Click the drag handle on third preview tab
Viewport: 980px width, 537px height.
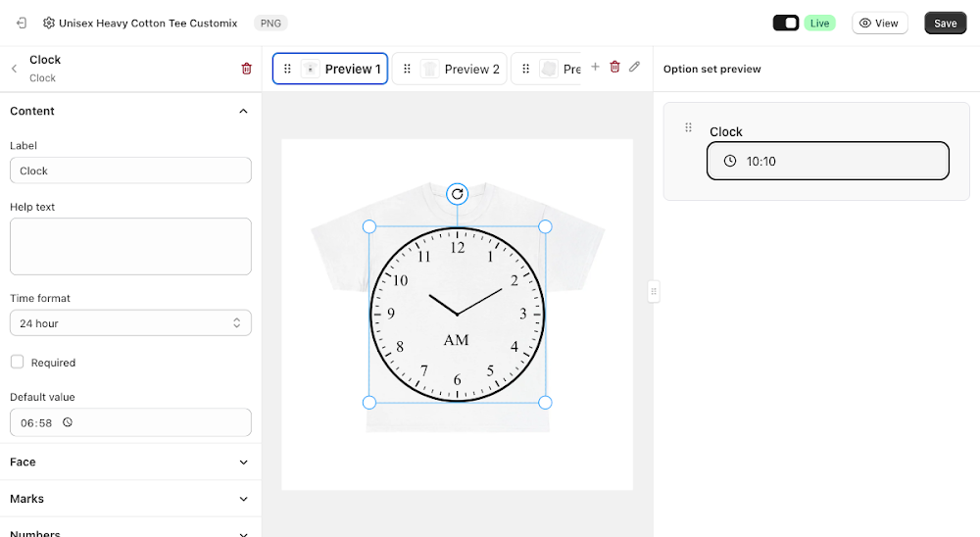(525, 69)
